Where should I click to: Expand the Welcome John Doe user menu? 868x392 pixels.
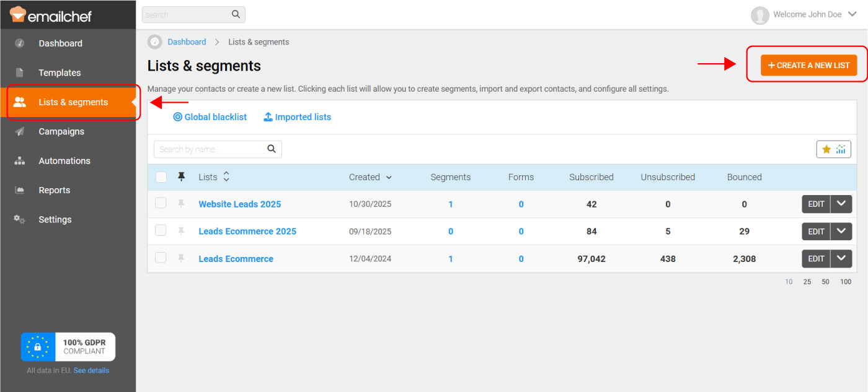click(852, 14)
